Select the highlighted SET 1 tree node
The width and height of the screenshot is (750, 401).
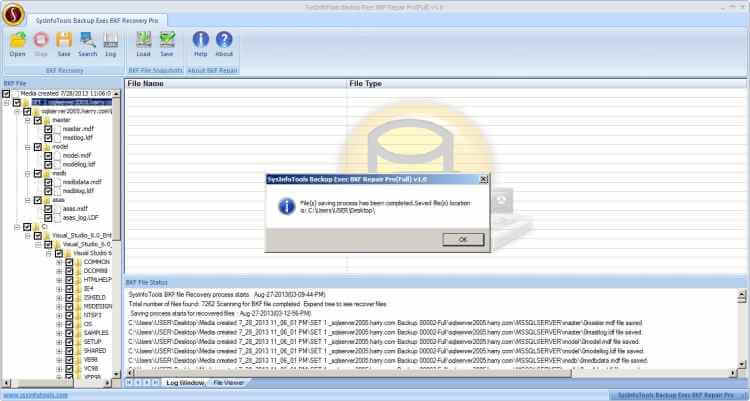(72, 102)
